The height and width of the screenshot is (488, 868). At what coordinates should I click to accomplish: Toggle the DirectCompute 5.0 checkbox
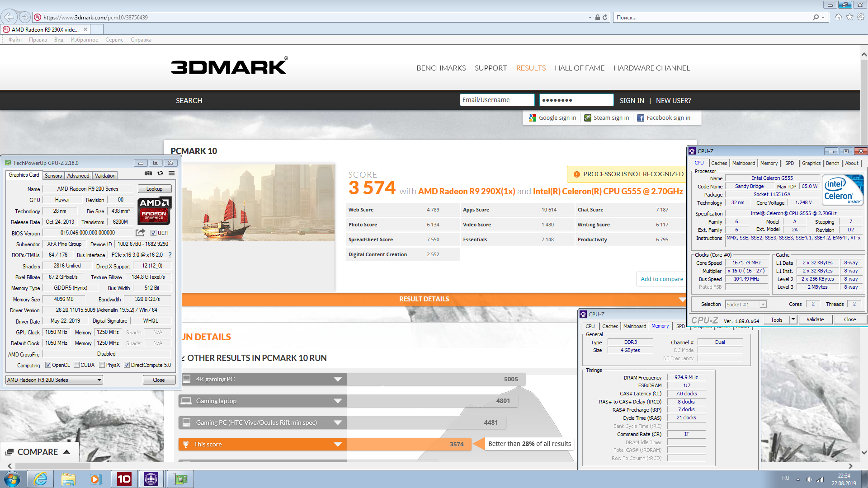pos(127,365)
